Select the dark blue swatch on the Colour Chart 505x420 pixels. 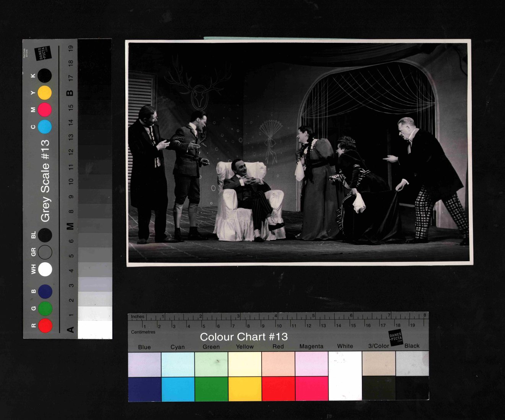tap(144, 389)
